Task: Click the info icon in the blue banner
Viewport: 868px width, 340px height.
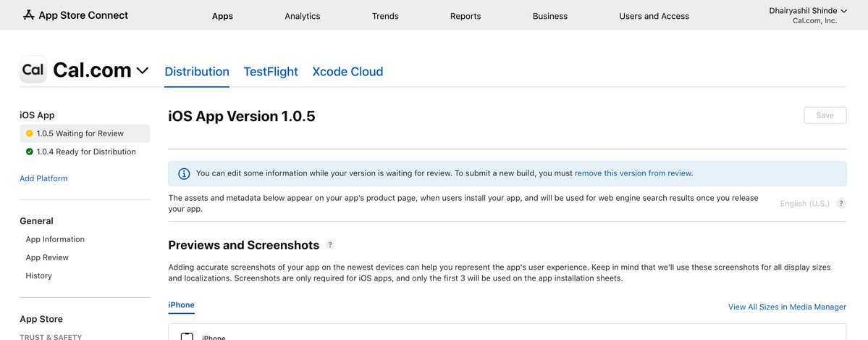Action: pos(184,173)
